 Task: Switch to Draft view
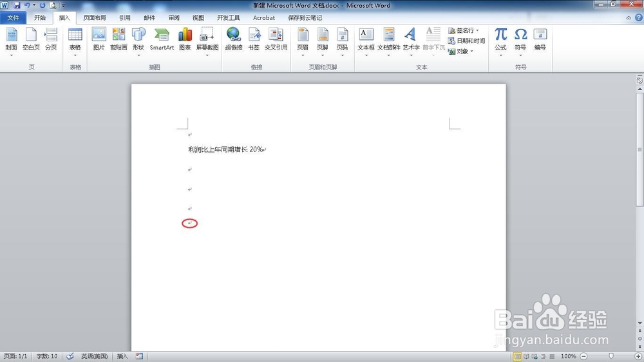[552, 356]
